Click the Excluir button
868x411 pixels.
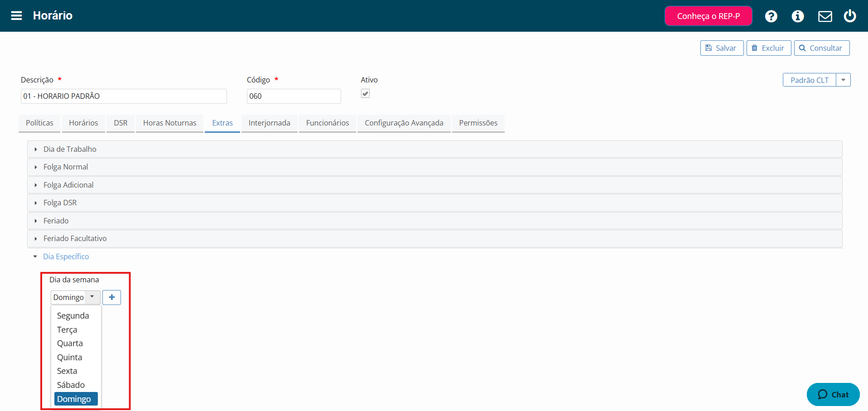click(769, 48)
